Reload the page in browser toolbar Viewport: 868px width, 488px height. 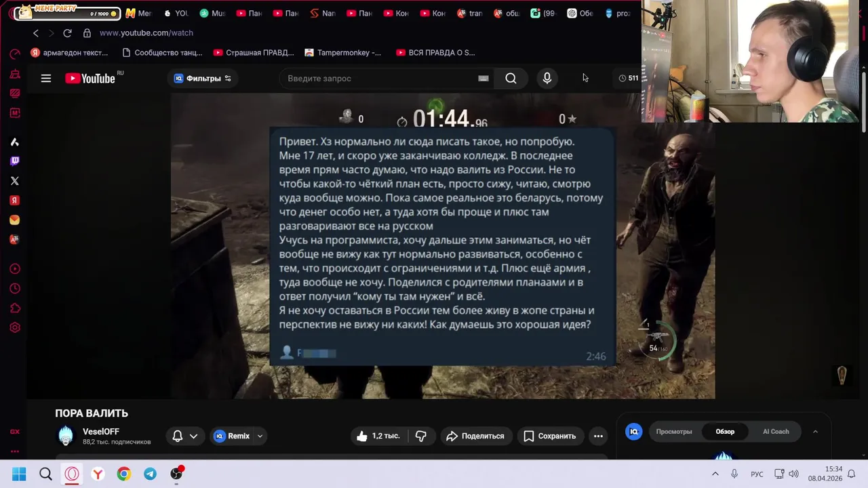(67, 33)
